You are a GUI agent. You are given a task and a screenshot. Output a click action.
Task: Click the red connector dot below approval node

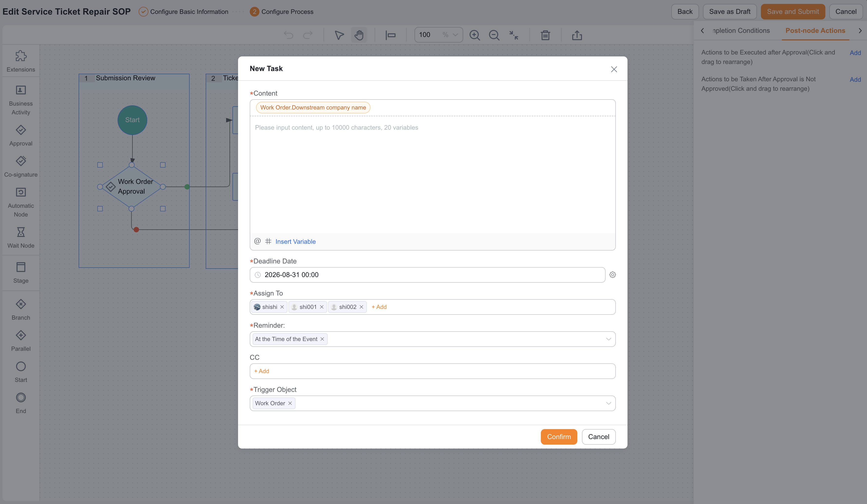[136, 230]
